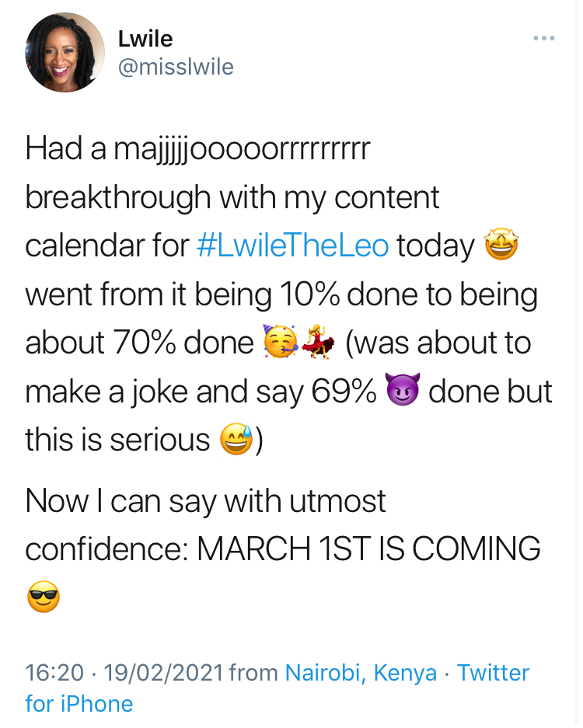Click the word "breakthrough" in the tweet
Screen dimensions: 583x728
click(117, 197)
